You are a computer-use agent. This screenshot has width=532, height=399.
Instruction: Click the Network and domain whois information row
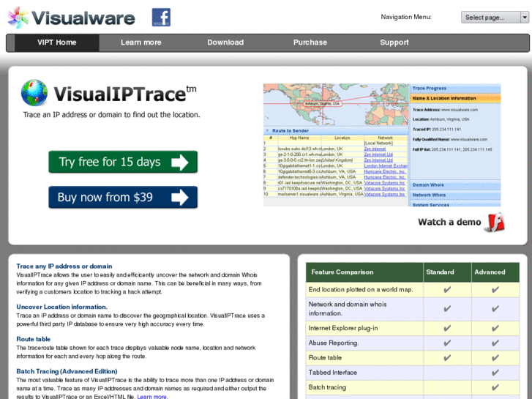click(x=413, y=309)
